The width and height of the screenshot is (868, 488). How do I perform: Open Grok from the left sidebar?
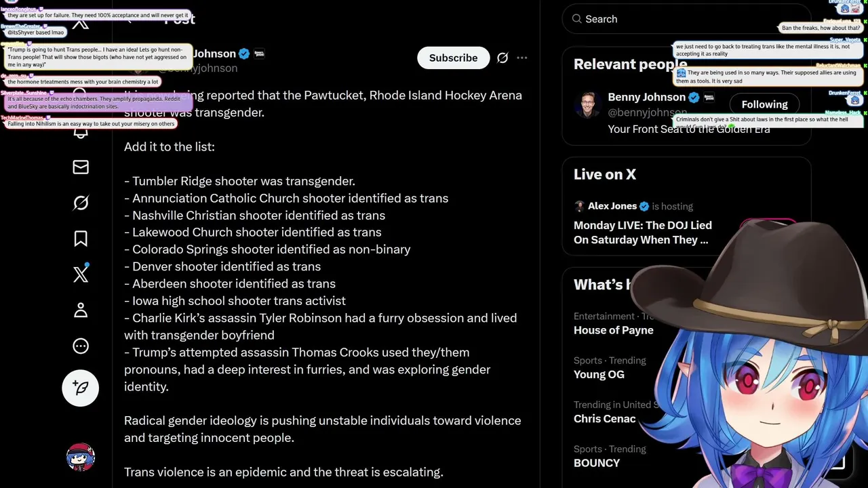pyautogui.click(x=81, y=203)
